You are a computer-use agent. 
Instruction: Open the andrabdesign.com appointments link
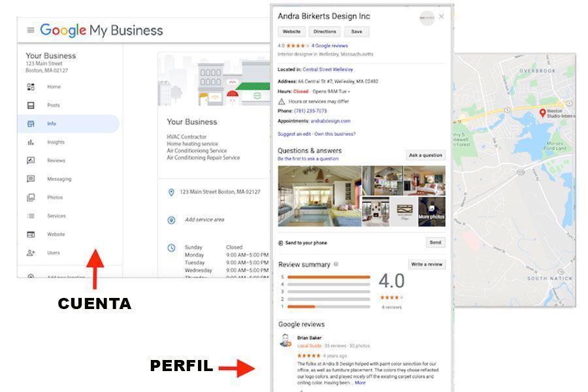(331, 121)
